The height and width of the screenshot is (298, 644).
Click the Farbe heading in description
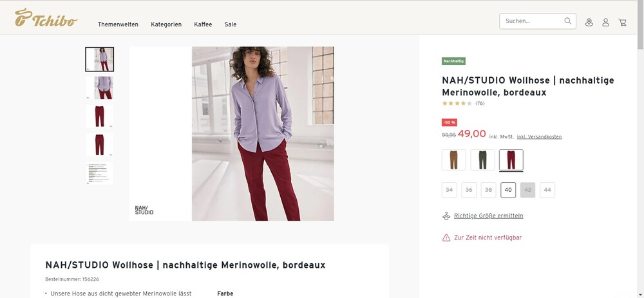coord(225,293)
